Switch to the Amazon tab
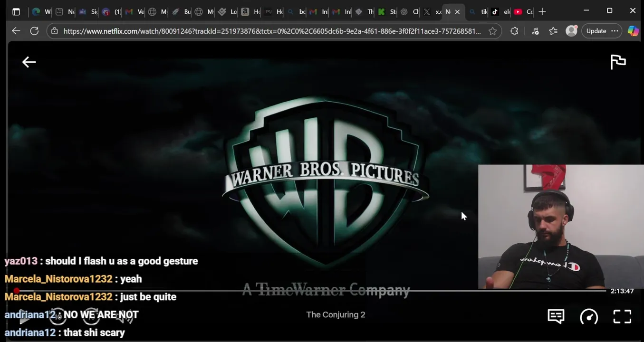The width and height of the screenshot is (644, 342). point(250,12)
